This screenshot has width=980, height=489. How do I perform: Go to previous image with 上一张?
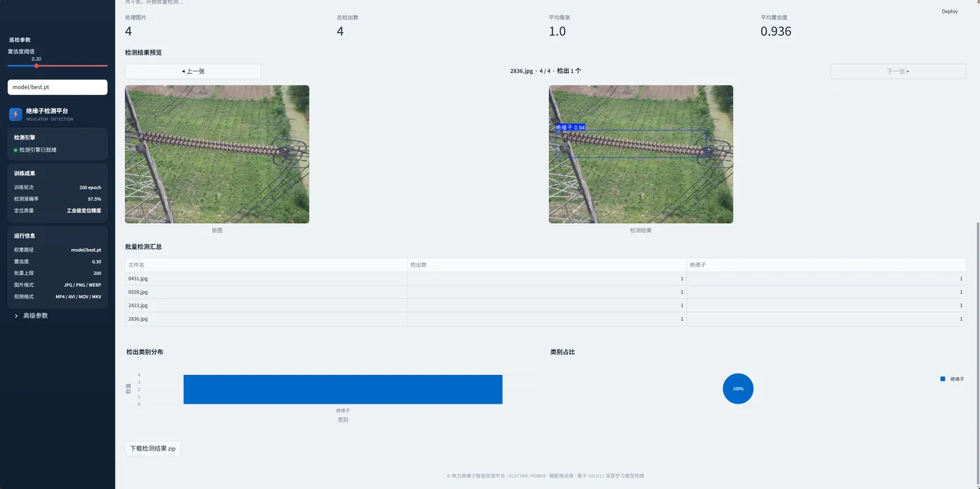pyautogui.click(x=192, y=71)
